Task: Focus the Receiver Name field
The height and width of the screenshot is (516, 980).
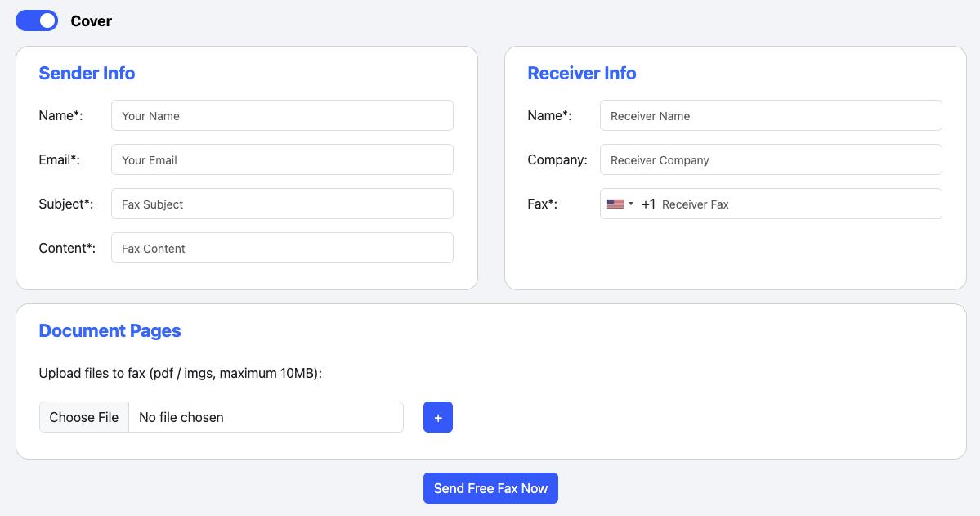Action: 771,116
